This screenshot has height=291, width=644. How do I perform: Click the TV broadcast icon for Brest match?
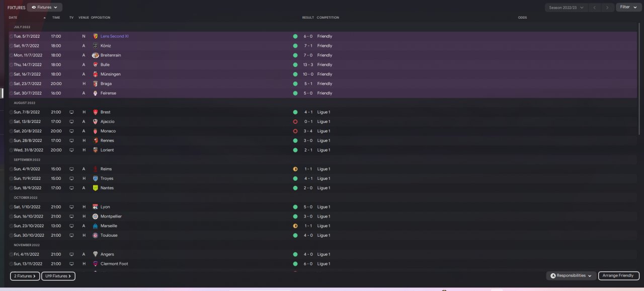[x=71, y=112]
